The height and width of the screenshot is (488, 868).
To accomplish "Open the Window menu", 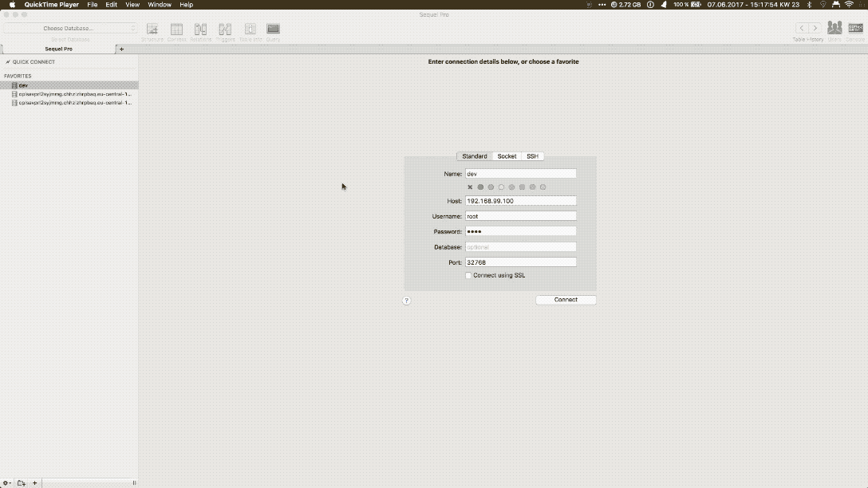I will (x=160, y=5).
